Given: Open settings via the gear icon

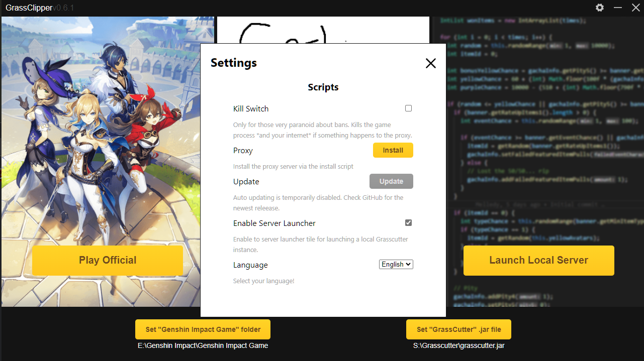Looking at the screenshot, I should coord(600,8).
